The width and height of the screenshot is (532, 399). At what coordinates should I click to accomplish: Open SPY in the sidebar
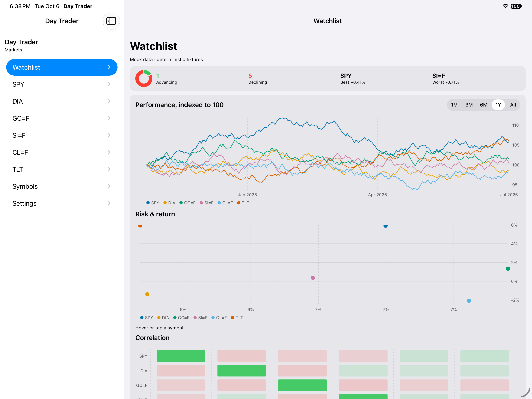pos(62,84)
